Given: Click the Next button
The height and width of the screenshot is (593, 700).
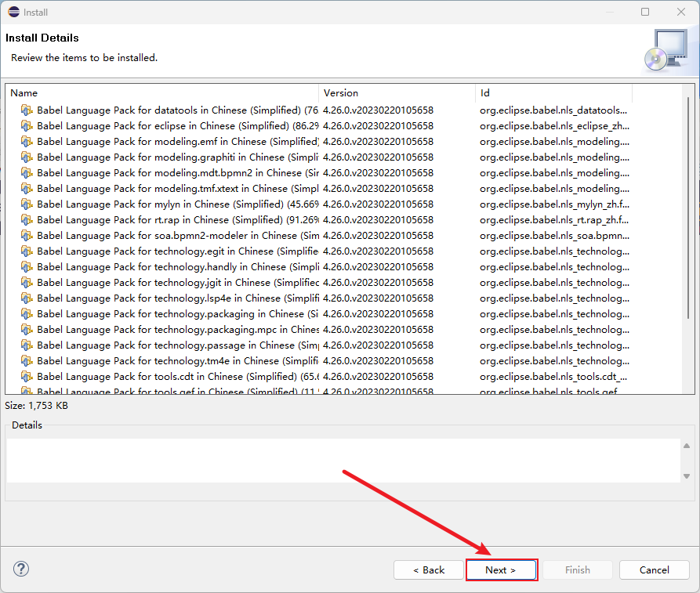Looking at the screenshot, I should click(x=502, y=569).
